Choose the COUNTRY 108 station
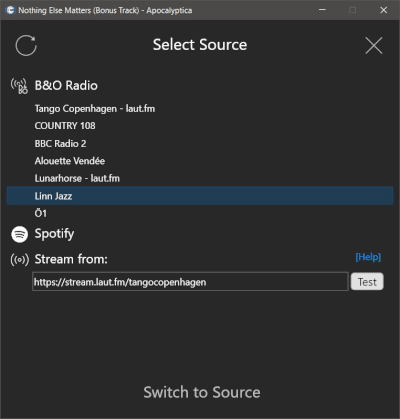 tap(65, 126)
